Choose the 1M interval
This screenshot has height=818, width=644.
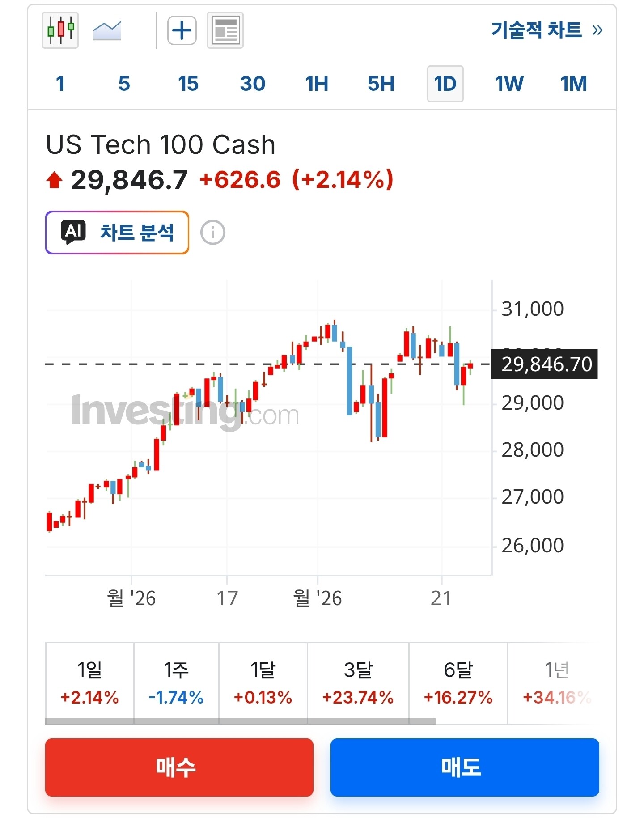(574, 84)
